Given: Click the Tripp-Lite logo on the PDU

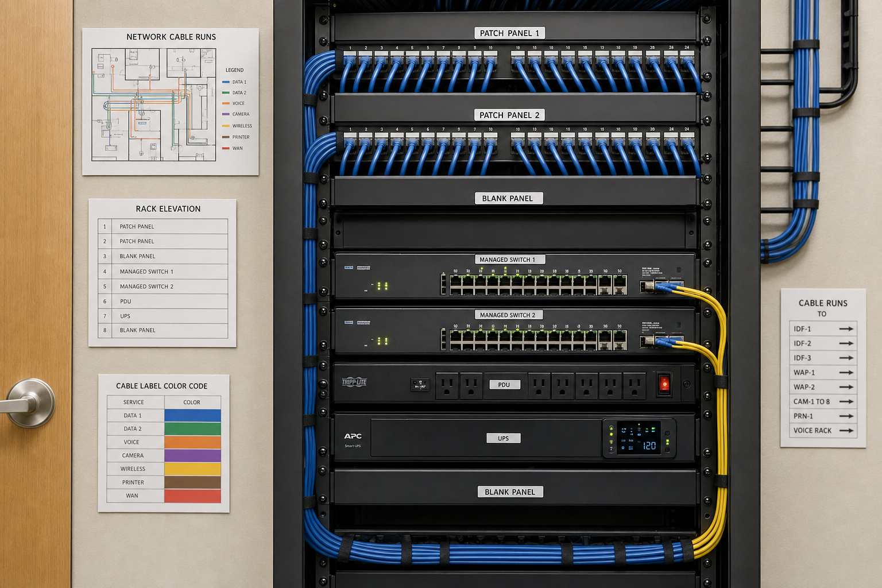Looking at the screenshot, I should pos(354,382).
